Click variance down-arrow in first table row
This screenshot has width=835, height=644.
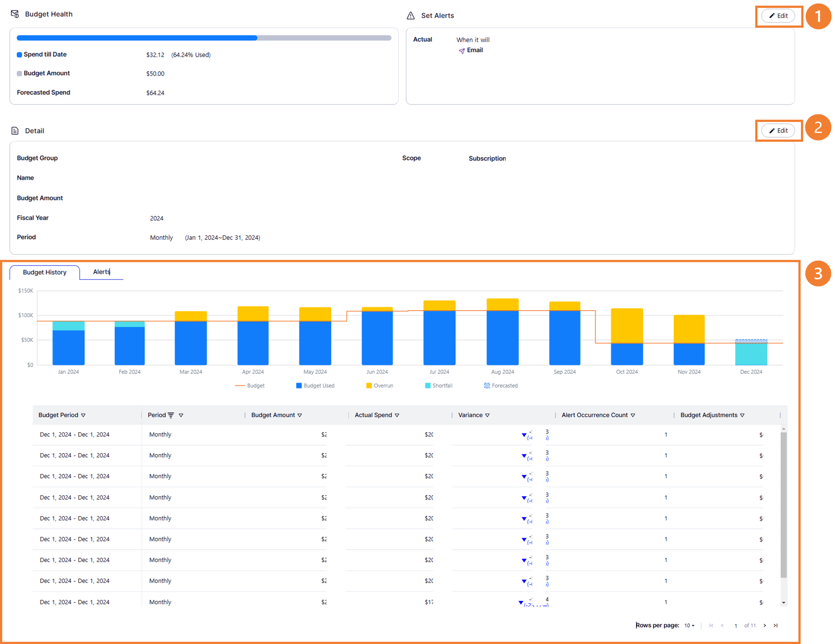524,435
